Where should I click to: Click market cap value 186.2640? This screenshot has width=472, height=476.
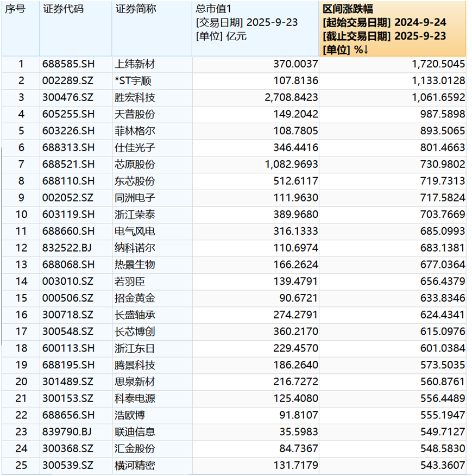click(x=295, y=365)
